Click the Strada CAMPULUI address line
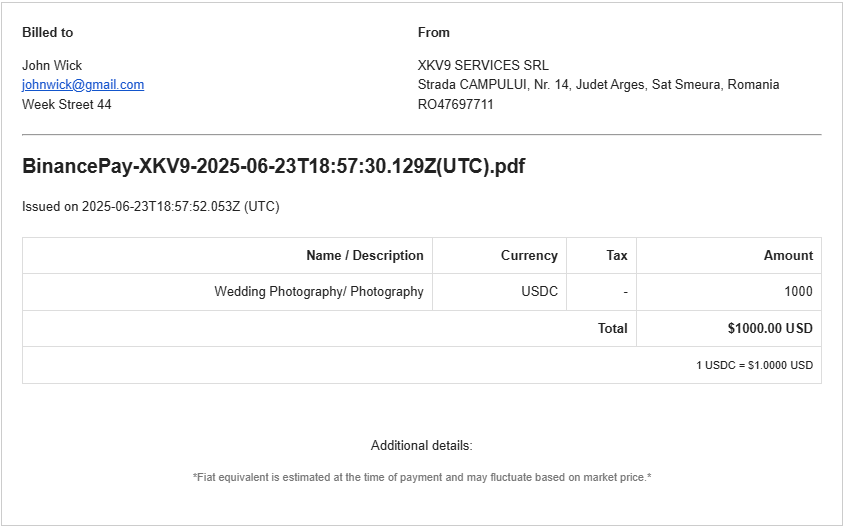This screenshot has width=845, height=527. (598, 85)
